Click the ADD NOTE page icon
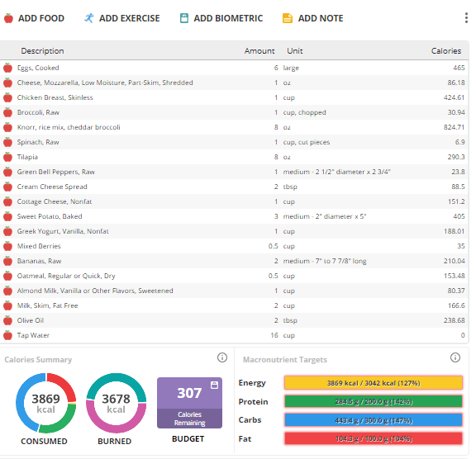 (x=288, y=18)
